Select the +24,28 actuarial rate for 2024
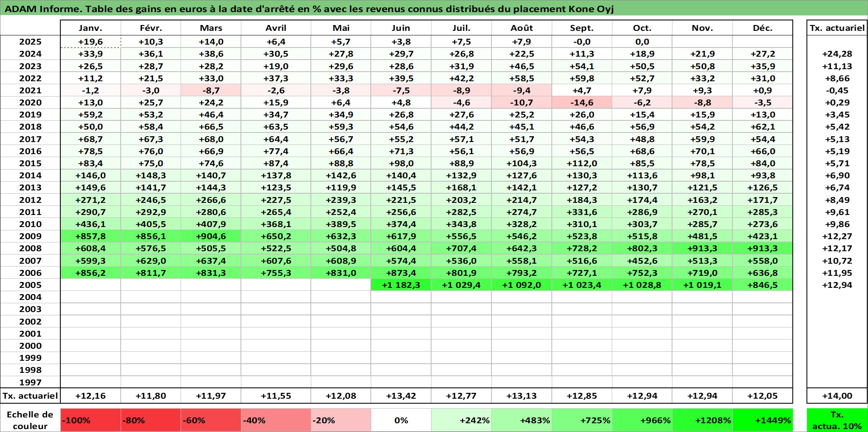The width and height of the screenshot is (868, 432). pos(837,54)
